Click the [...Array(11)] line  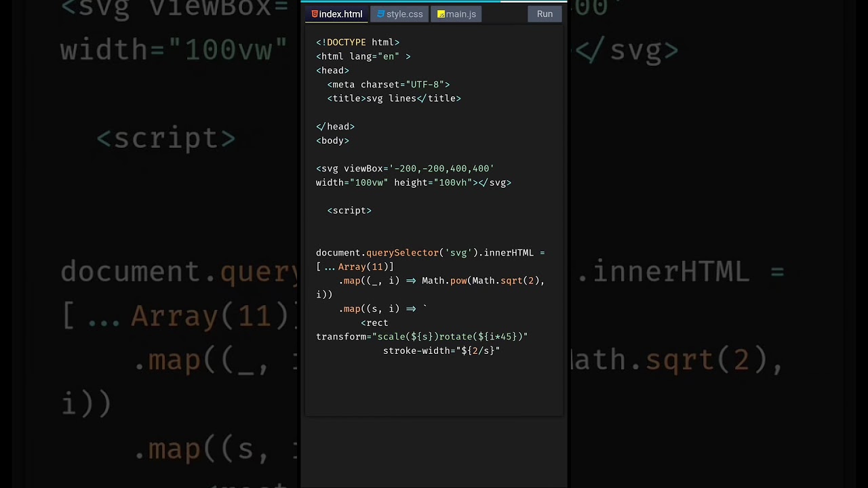pos(355,267)
